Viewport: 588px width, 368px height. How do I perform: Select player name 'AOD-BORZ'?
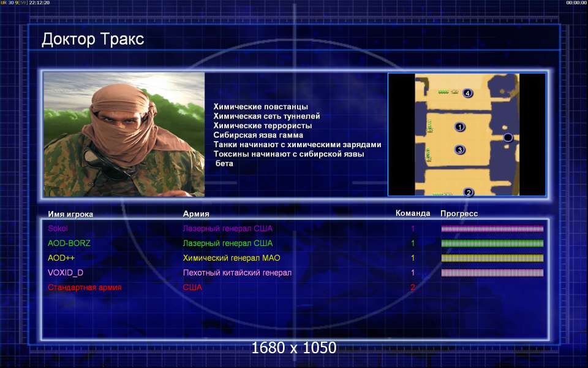(69, 243)
